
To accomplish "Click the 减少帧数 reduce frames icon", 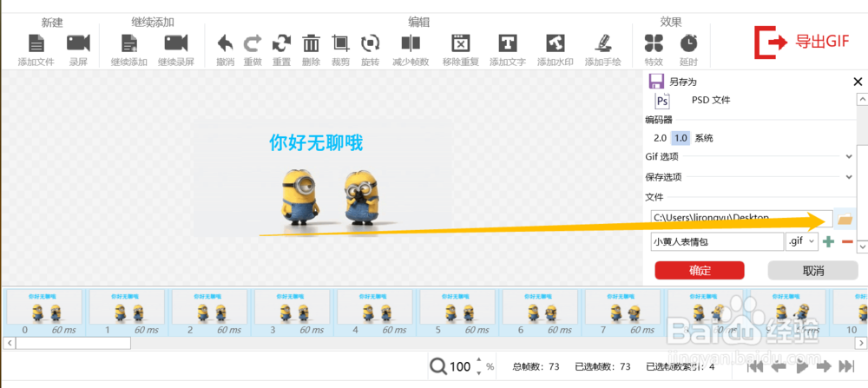I will tap(411, 43).
